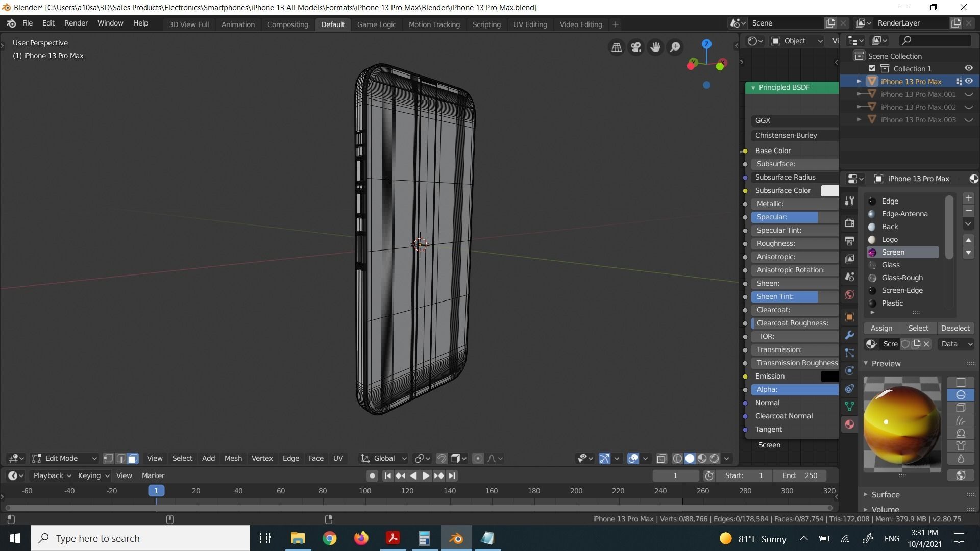Enable the snap magnet icon

(442, 459)
